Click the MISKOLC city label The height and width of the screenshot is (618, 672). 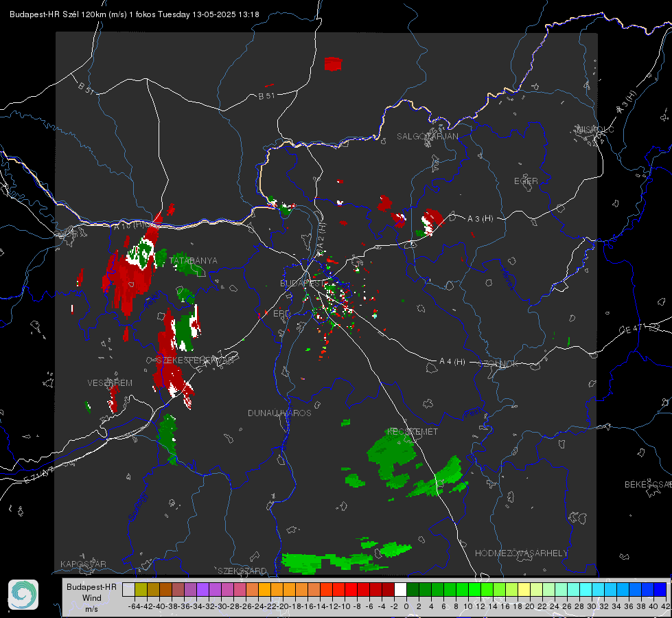pos(595,129)
